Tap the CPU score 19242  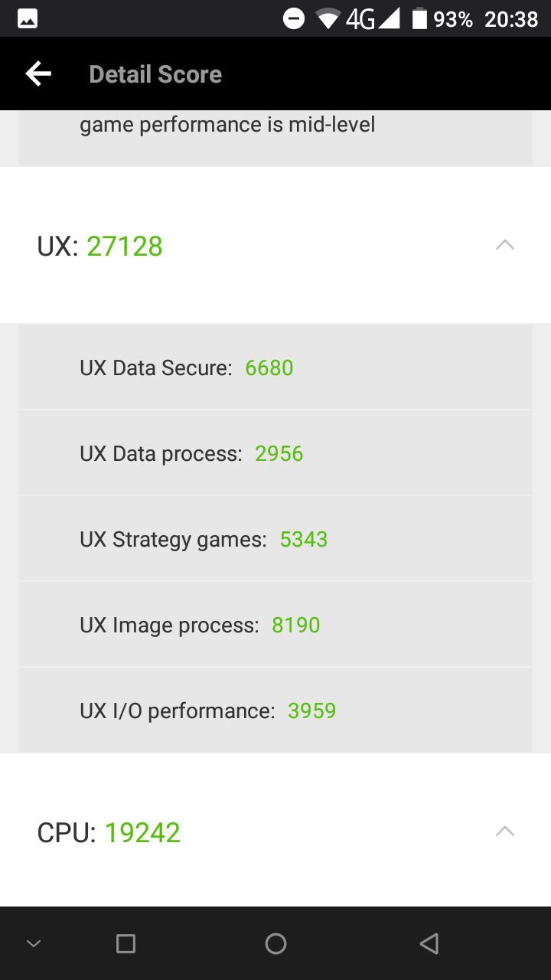(x=142, y=831)
